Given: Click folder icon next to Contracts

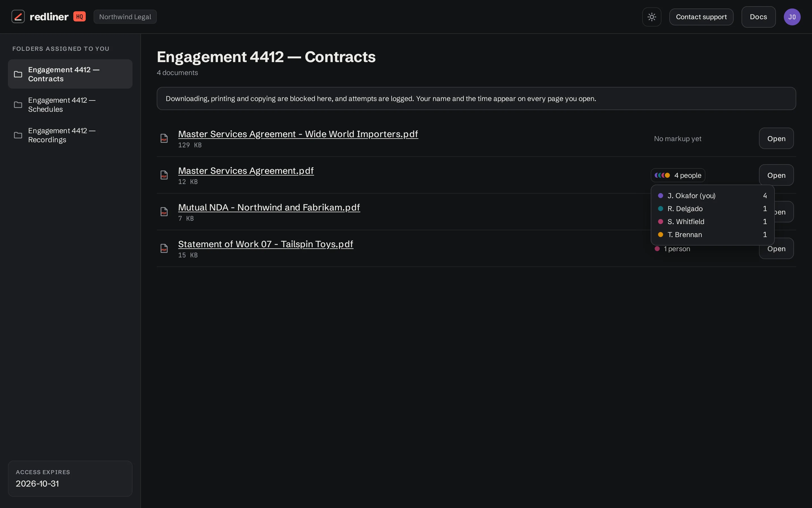Looking at the screenshot, I should click(18, 74).
